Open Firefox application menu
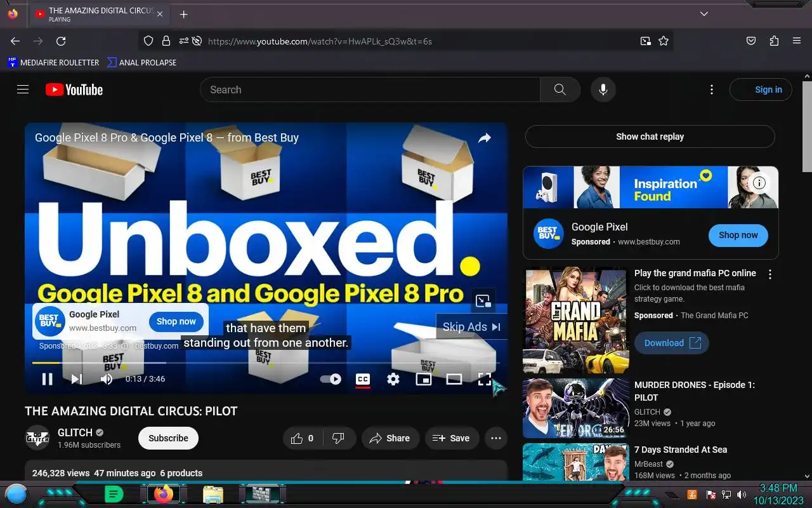Screen dimensions: 812x508 pos(797,41)
